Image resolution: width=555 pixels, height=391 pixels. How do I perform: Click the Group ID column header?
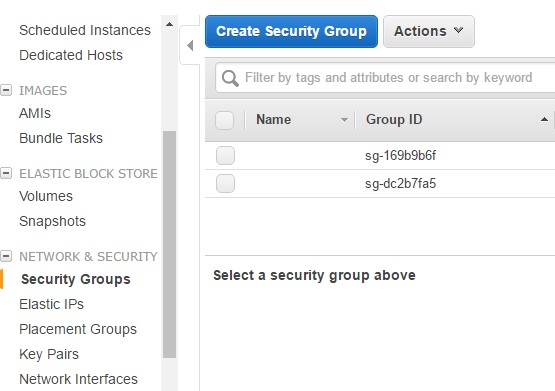click(394, 120)
